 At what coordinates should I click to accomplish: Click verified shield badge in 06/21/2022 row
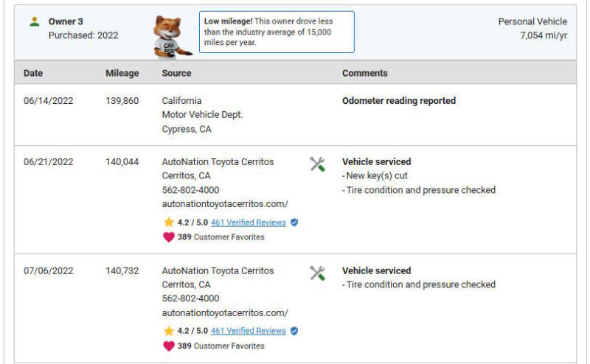pos(294,223)
